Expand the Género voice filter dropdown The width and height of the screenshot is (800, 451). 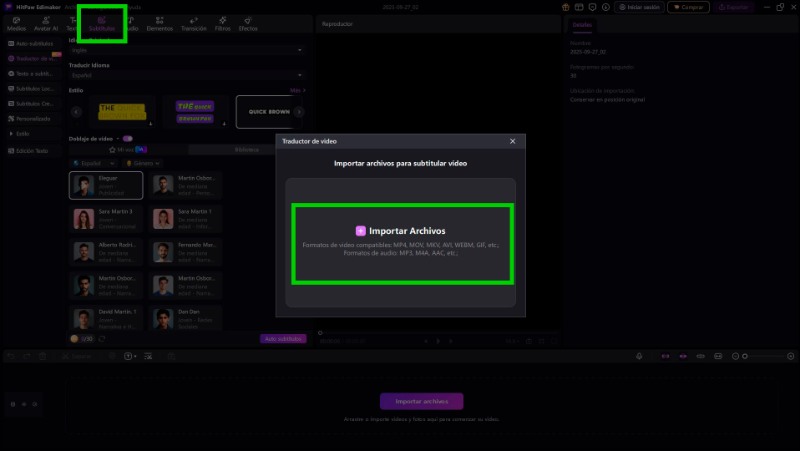(145, 163)
